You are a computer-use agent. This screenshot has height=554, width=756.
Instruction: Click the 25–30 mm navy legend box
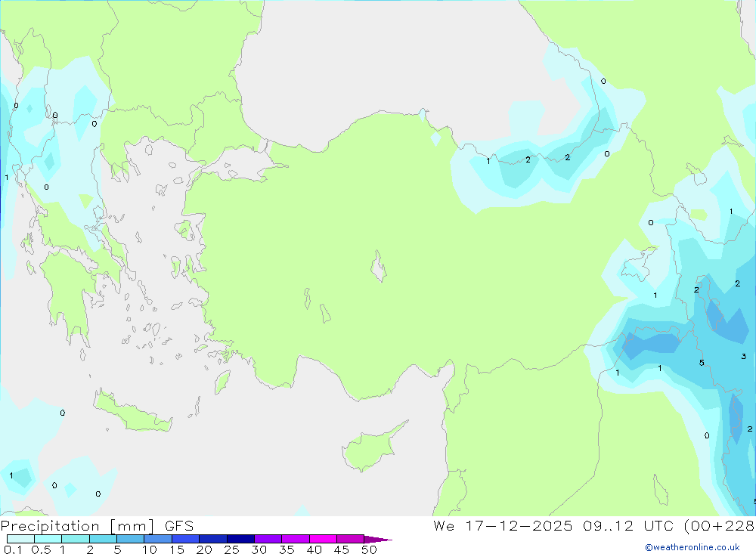[x=240, y=539]
